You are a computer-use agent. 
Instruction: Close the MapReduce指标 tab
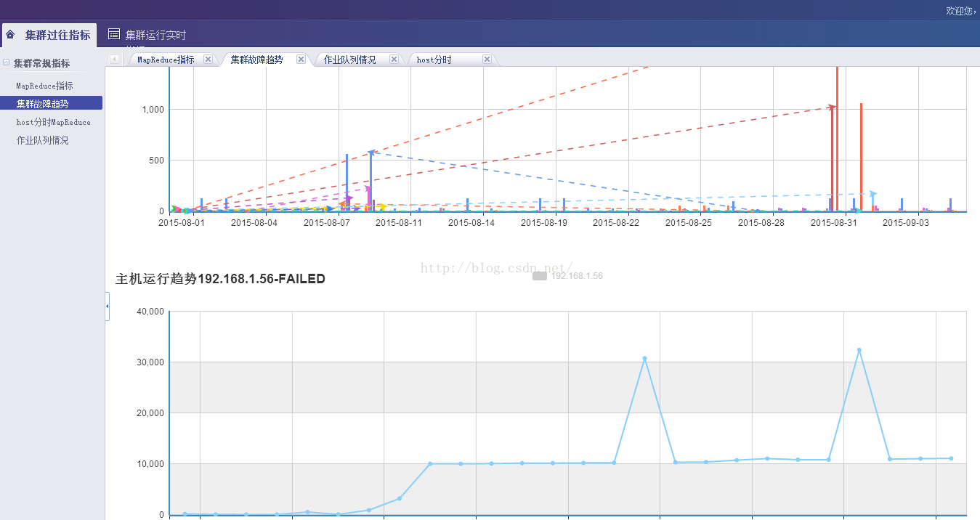pos(208,60)
